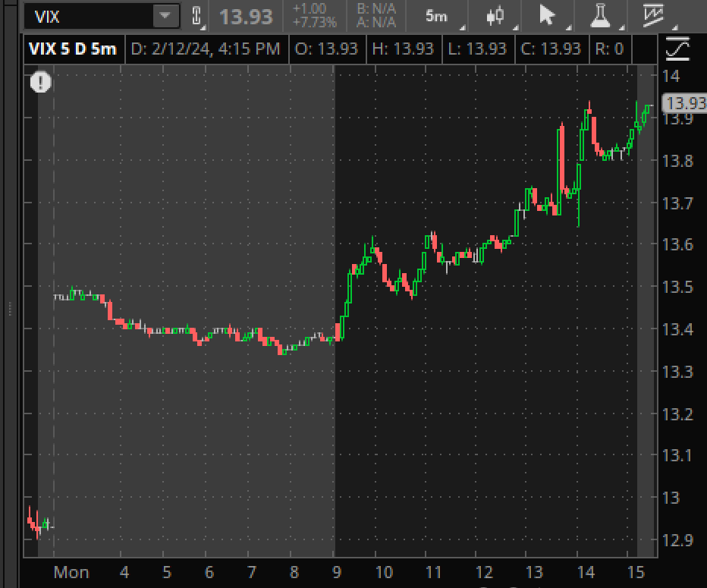This screenshot has height=588, width=707.
Task: Click the +1.00 net change value
Action: point(310,8)
